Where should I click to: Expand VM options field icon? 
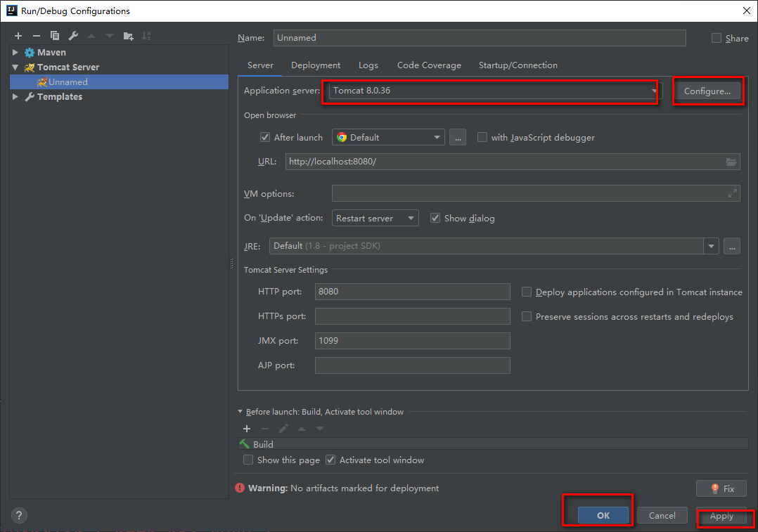click(733, 194)
